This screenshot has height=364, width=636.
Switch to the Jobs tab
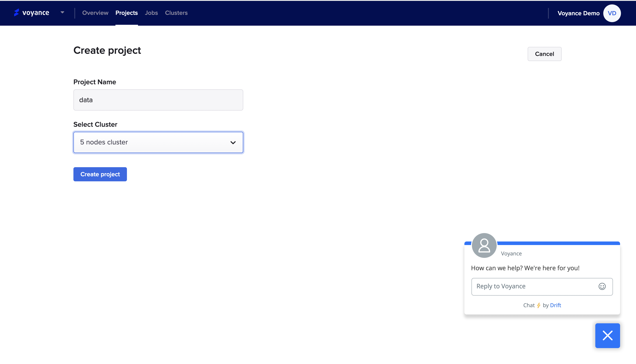pyautogui.click(x=151, y=13)
